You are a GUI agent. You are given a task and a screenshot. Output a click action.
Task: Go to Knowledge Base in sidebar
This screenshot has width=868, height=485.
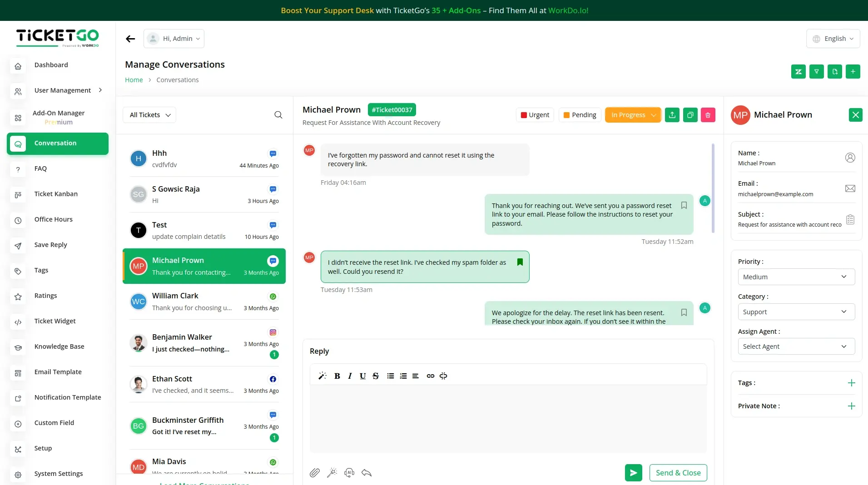tap(59, 346)
